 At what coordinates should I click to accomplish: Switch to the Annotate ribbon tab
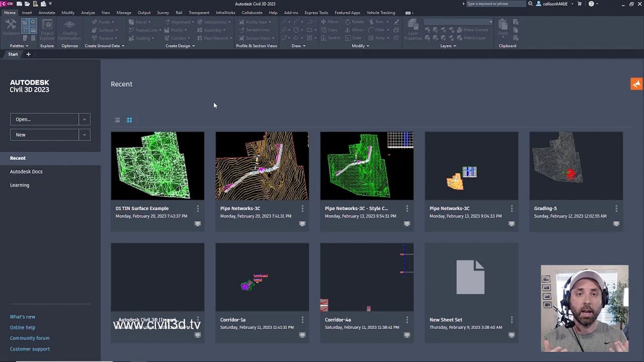[x=46, y=13]
